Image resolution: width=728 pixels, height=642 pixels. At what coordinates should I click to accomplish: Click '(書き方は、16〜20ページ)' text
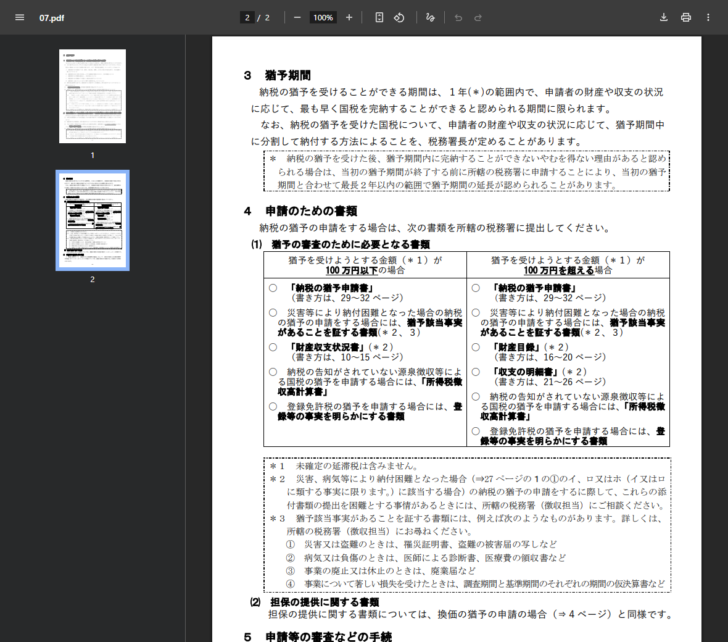coord(550,357)
